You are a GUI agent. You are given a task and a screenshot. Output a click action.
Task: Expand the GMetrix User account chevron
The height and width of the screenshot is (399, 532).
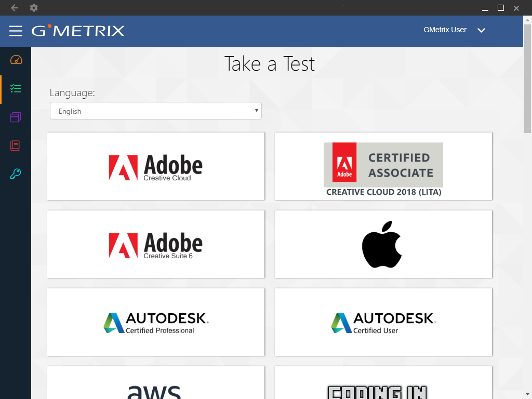(481, 30)
